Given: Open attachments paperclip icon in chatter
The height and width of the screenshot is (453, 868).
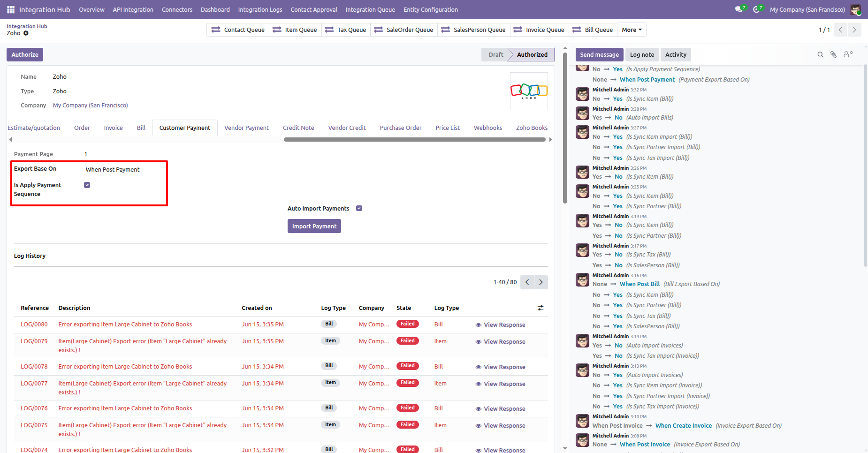Looking at the screenshot, I should tap(834, 54).
